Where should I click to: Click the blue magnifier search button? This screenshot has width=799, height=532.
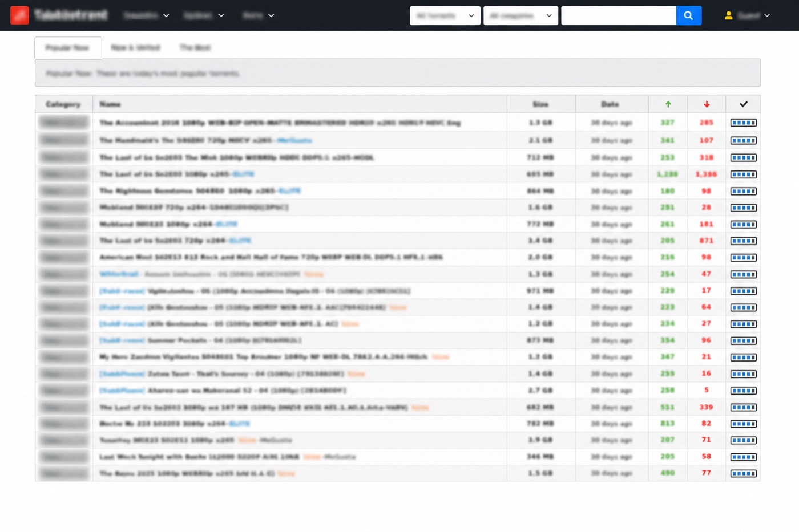[x=688, y=15]
